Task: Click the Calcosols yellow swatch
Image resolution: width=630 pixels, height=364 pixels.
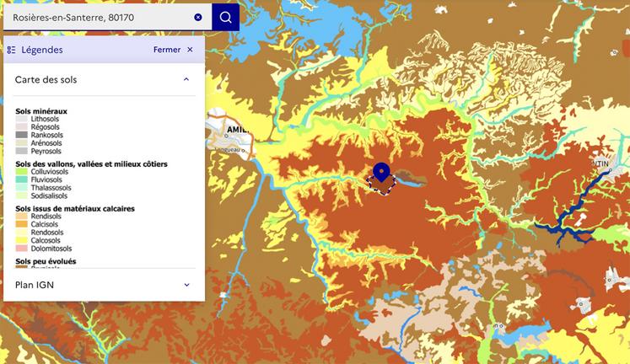Action: pos(22,240)
